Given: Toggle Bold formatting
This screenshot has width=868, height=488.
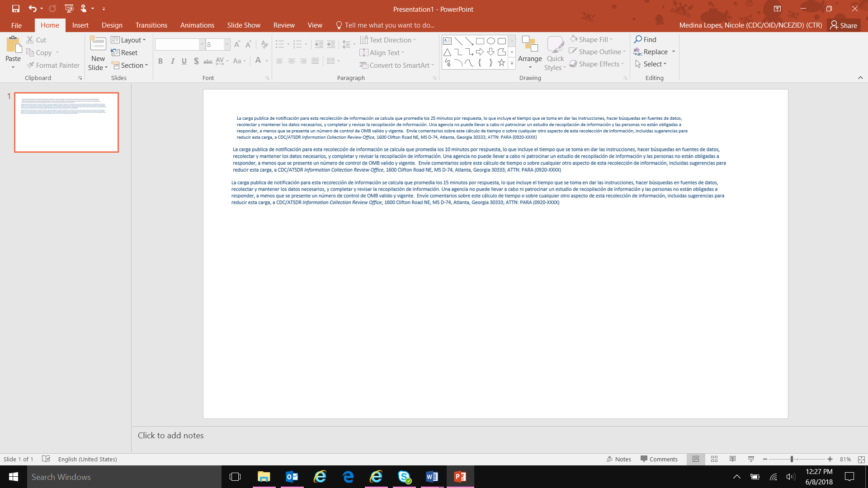Looking at the screenshot, I should click(160, 61).
